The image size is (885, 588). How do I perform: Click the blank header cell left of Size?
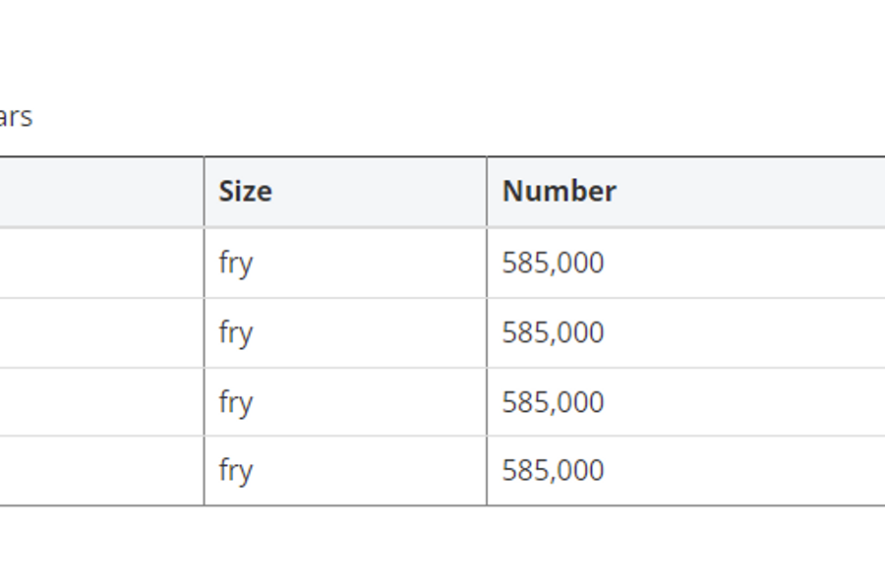pos(101,192)
